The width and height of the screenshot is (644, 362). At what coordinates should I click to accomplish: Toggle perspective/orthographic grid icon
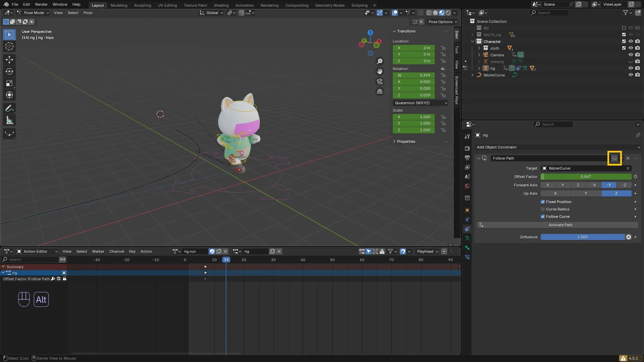pyautogui.click(x=380, y=92)
